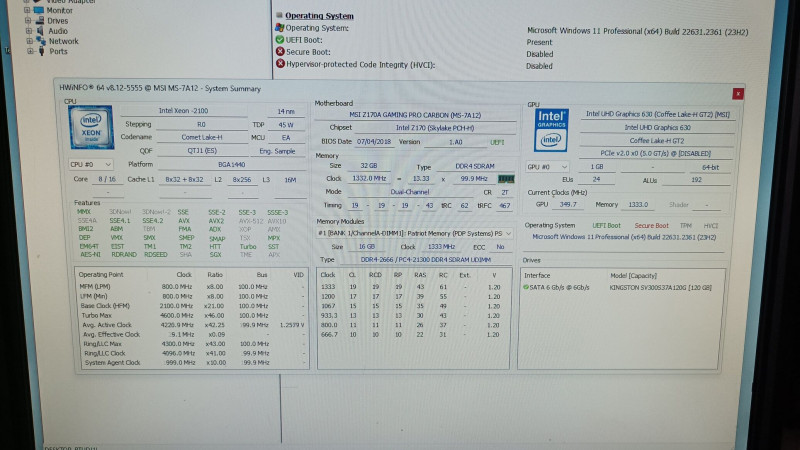Select the Monitor item in tree

(x=59, y=10)
